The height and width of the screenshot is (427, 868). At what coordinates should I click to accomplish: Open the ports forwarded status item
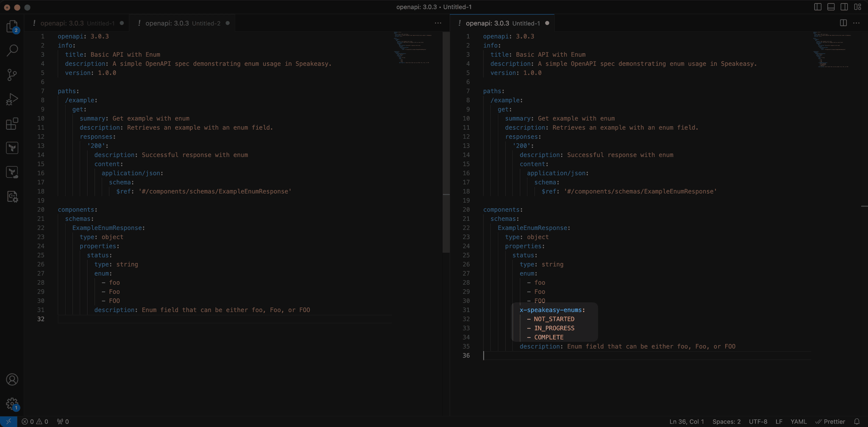63,421
